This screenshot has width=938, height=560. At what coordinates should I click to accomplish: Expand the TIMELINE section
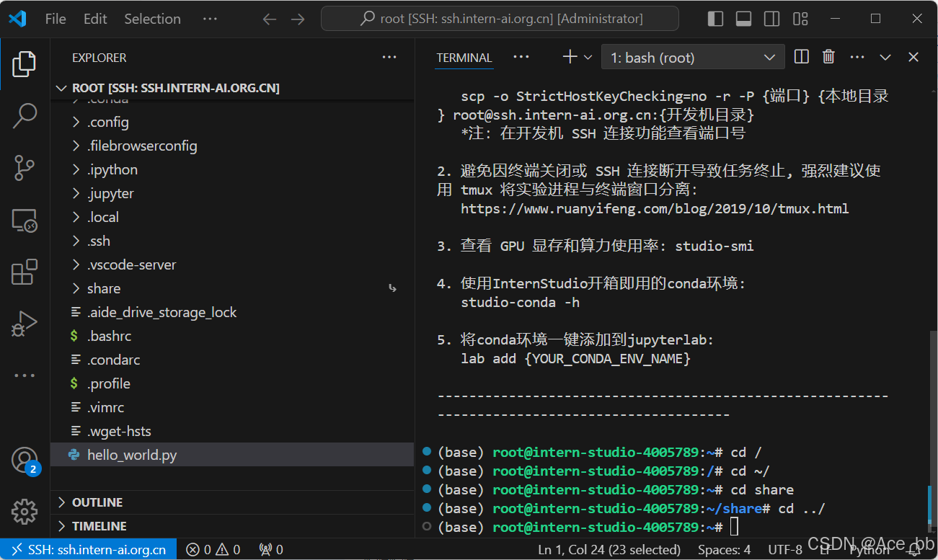(x=232, y=526)
